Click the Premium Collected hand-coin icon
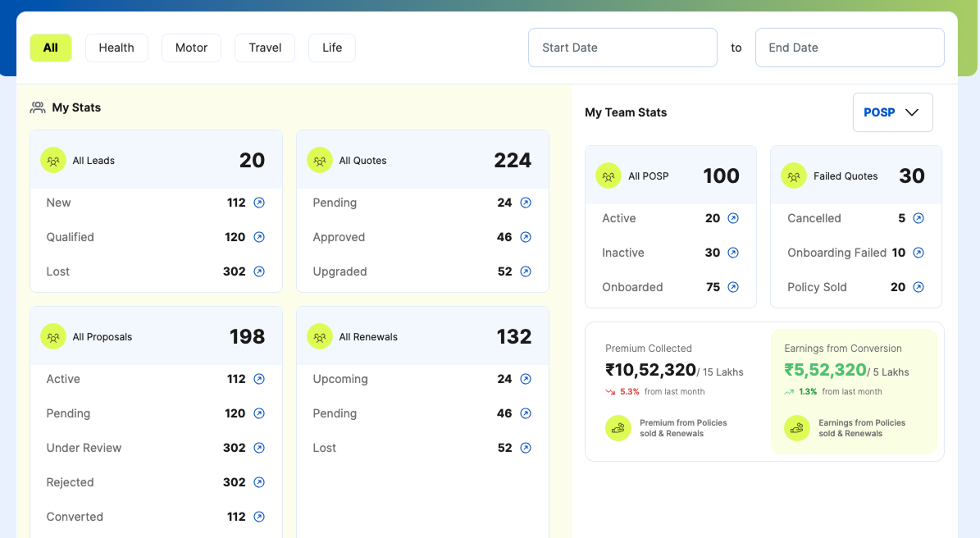Viewport: 980px width, 538px height. (618, 428)
